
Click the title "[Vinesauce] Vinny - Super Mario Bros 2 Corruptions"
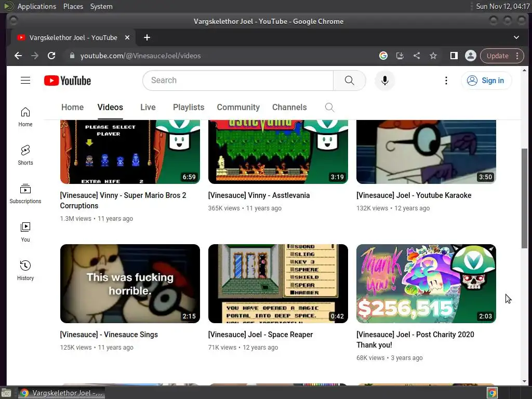coord(123,201)
